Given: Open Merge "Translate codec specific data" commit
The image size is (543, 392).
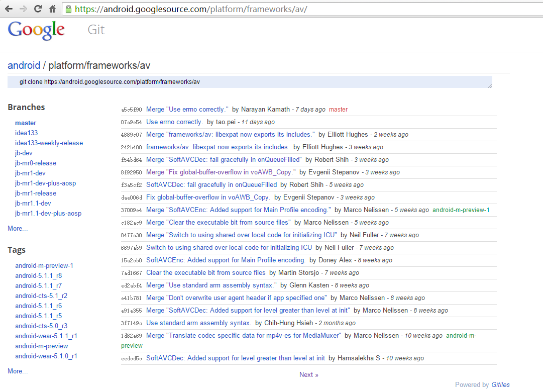Looking at the screenshot, I should 244,336.
